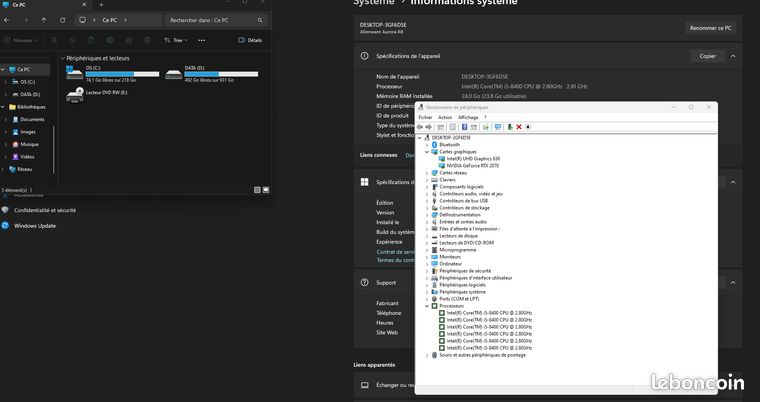
Task: Switch to large icons view in Explorer status bar
Action: tap(266, 190)
